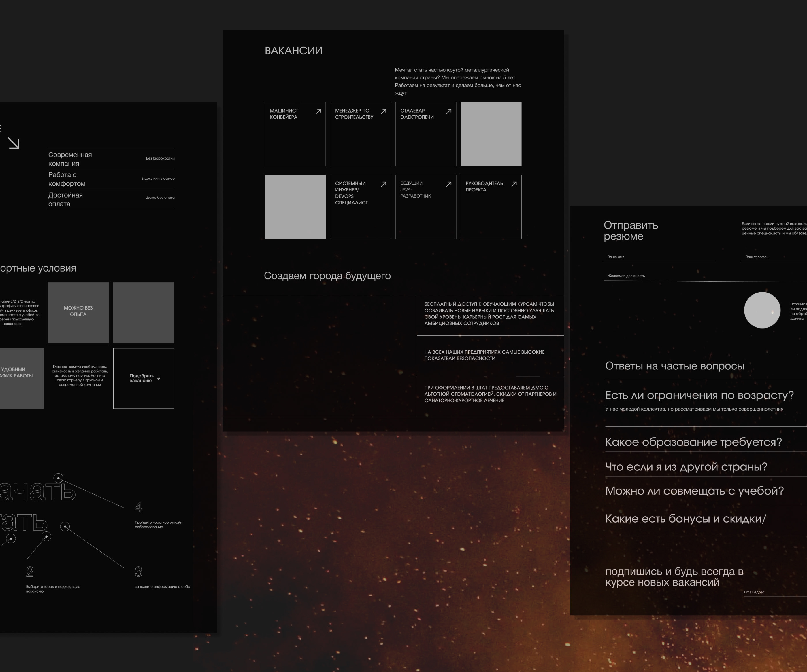Click the large diagonal down-right arrow icon

(x=14, y=143)
